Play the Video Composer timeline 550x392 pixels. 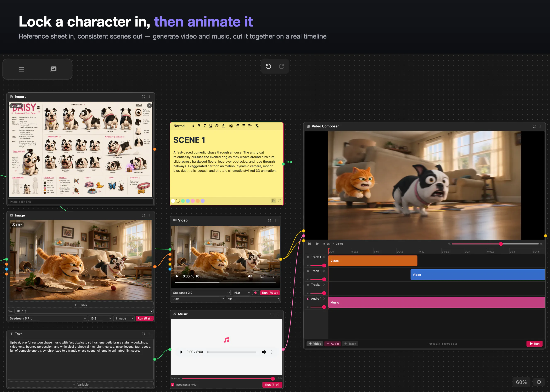(x=317, y=244)
